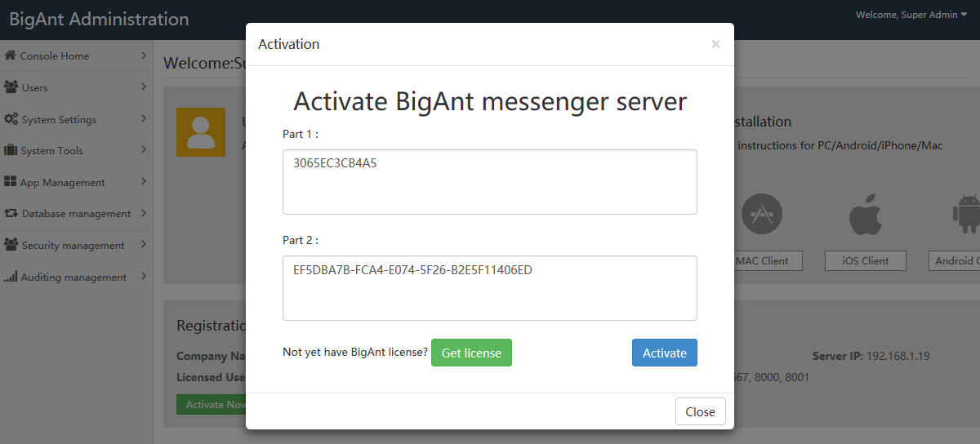Screen dimensions: 980x444
Task: Click the App Management grid icon
Action: pos(11,182)
